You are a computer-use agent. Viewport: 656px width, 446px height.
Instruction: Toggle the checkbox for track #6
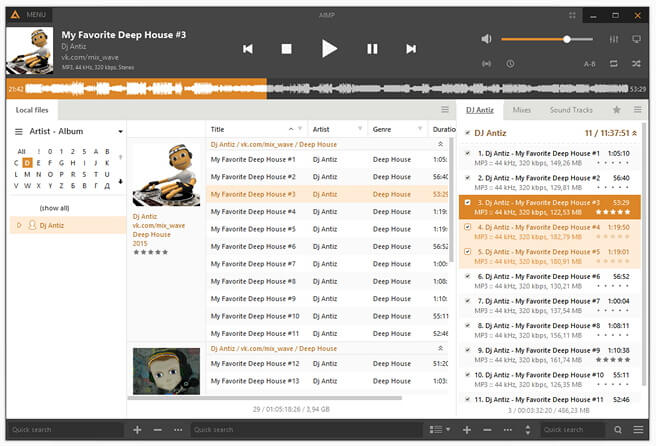click(x=467, y=276)
